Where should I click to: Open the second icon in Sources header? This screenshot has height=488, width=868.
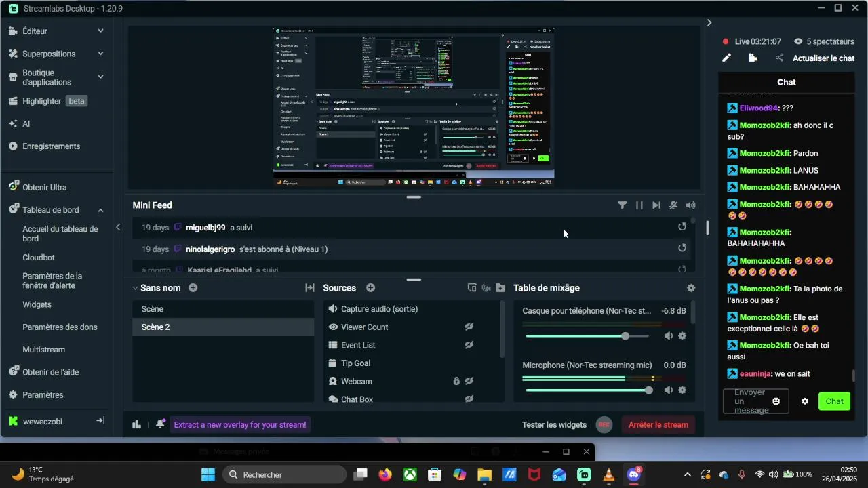(x=486, y=288)
